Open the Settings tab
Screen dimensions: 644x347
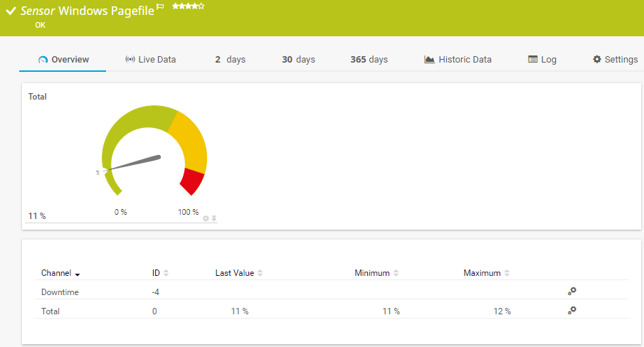click(615, 60)
